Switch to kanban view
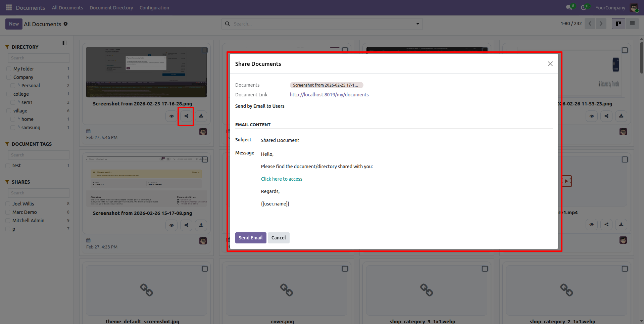This screenshot has height=324, width=644. (618, 24)
